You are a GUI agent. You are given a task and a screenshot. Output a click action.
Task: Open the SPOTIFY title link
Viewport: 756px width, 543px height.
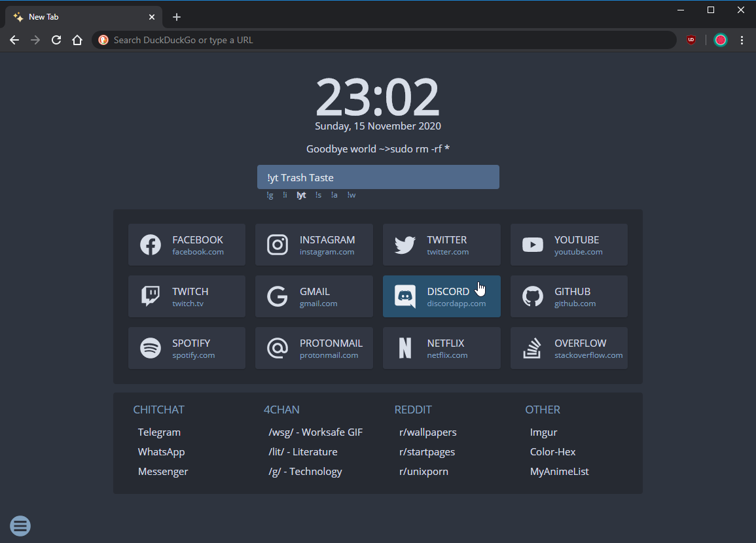pyautogui.click(x=191, y=343)
